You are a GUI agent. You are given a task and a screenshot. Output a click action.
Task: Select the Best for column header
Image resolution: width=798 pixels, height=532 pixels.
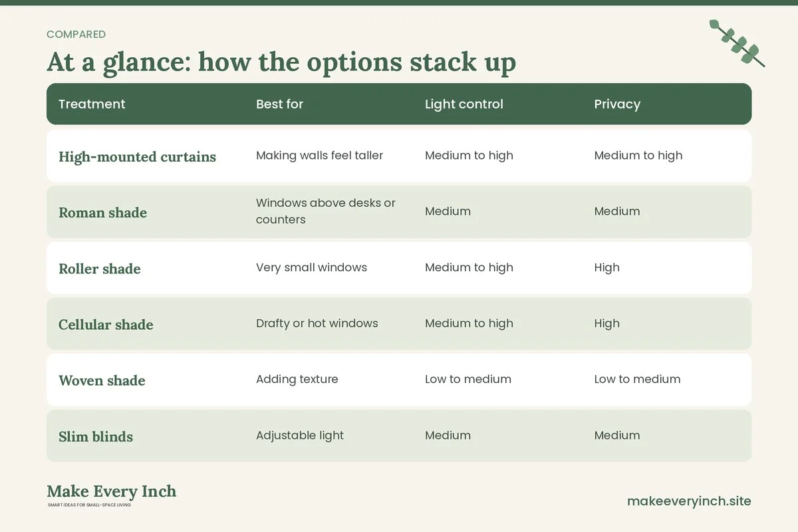279,104
